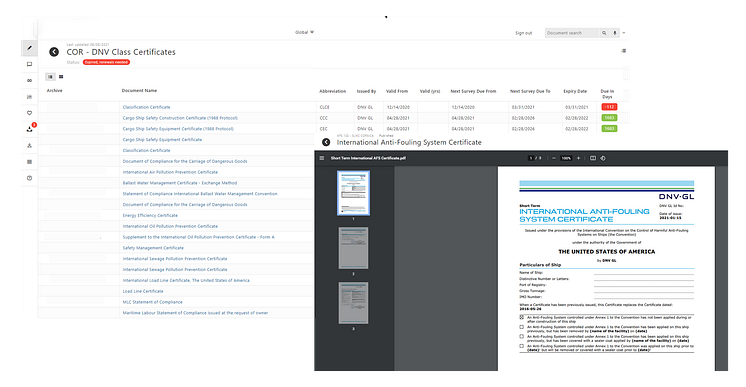Sort by the Archive column header
The width and height of the screenshot is (746, 387).
55,90
